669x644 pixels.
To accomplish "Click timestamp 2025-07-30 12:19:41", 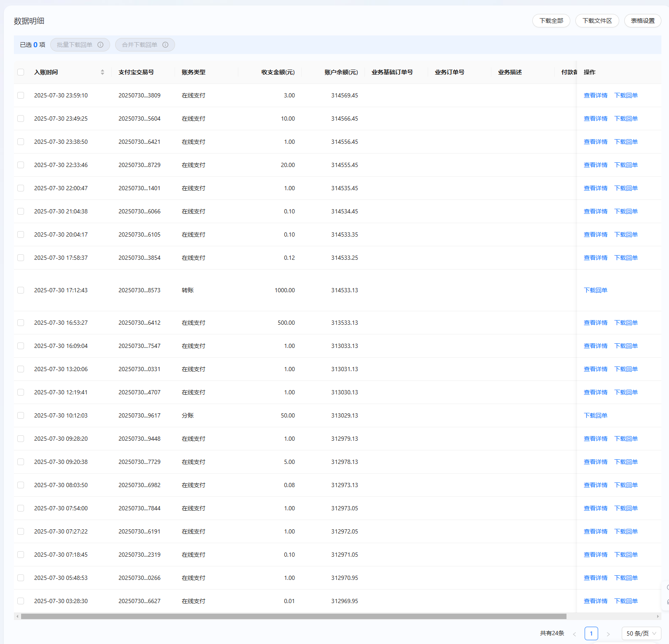I will (x=61, y=392).
